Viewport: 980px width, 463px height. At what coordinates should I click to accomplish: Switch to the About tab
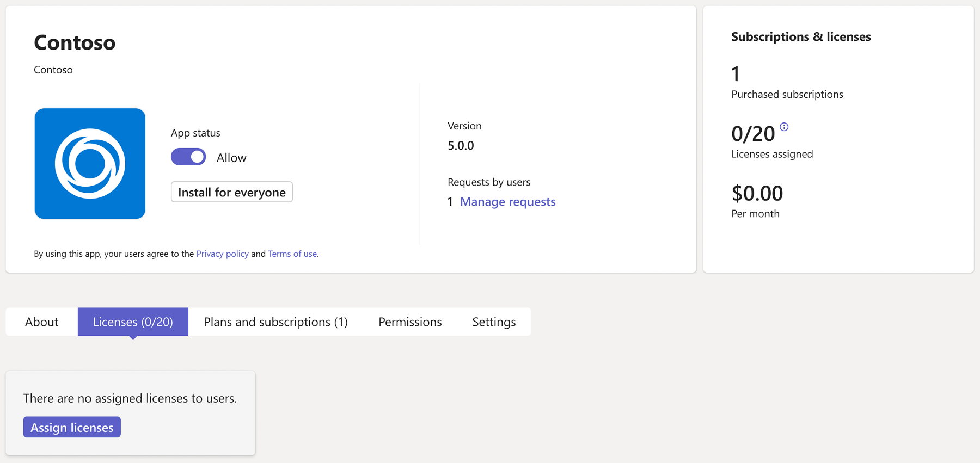click(41, 322)
